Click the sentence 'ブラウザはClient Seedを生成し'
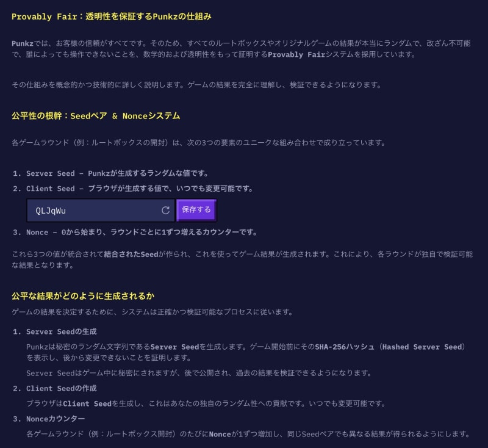The height and width of the screenshot is (448, 488). [x=206, y=404]
